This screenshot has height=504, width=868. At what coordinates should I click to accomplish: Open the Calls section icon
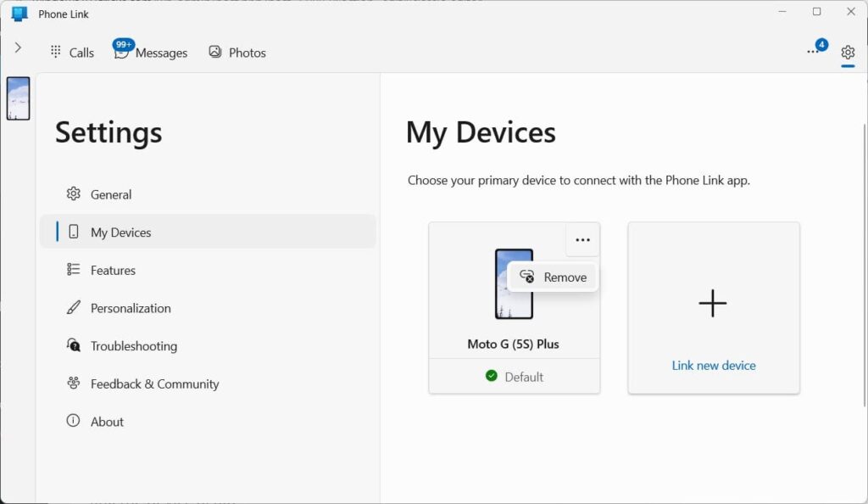[x=55, y=52]
